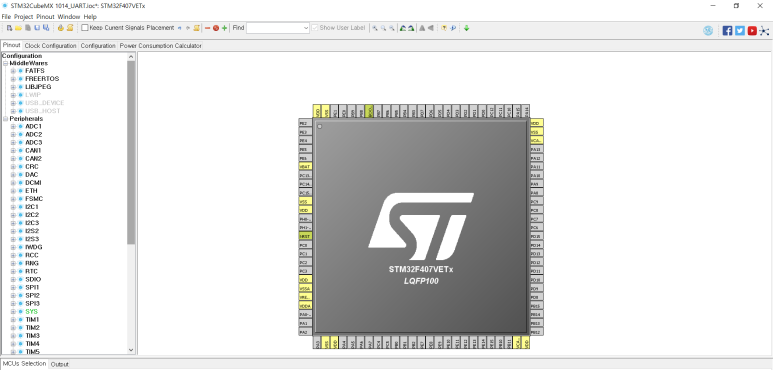Open the Twitter link icon
773x370 pixels.
pyautogui.click(x=739, y=31)
